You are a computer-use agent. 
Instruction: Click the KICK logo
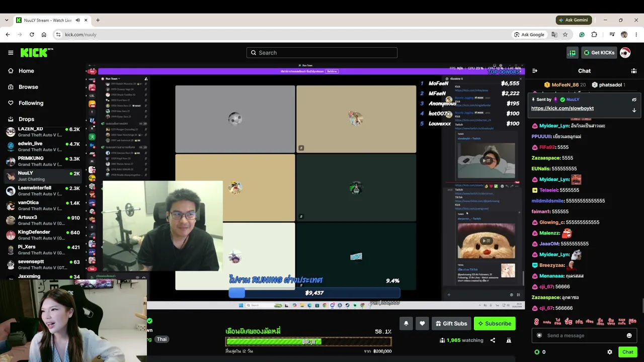coord(37,52)
